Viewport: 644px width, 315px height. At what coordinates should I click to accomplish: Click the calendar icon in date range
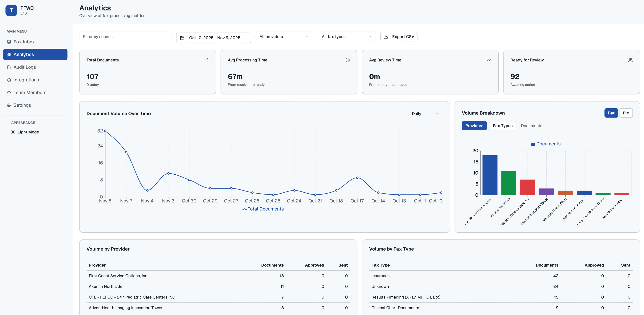(x=182, y=38)
